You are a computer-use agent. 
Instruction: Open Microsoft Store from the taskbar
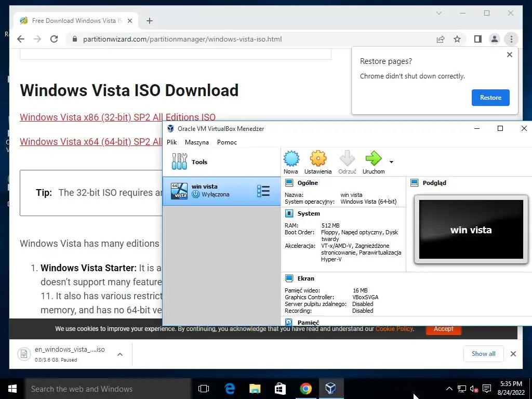click(280, 389)
